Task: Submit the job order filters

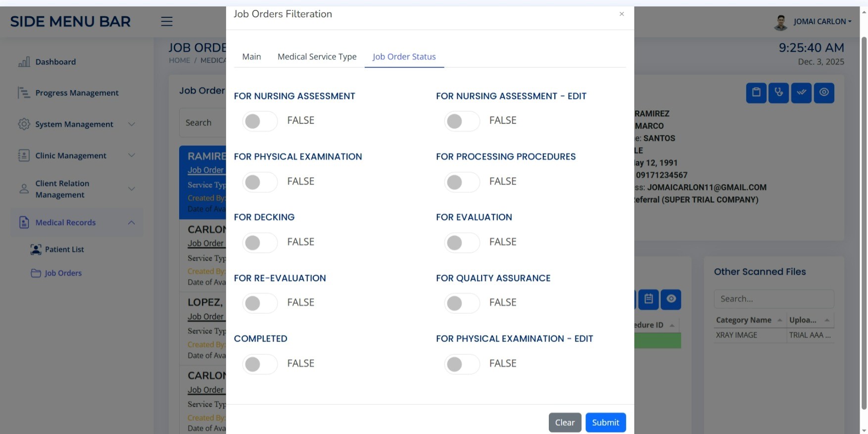Action: [605, 422]
